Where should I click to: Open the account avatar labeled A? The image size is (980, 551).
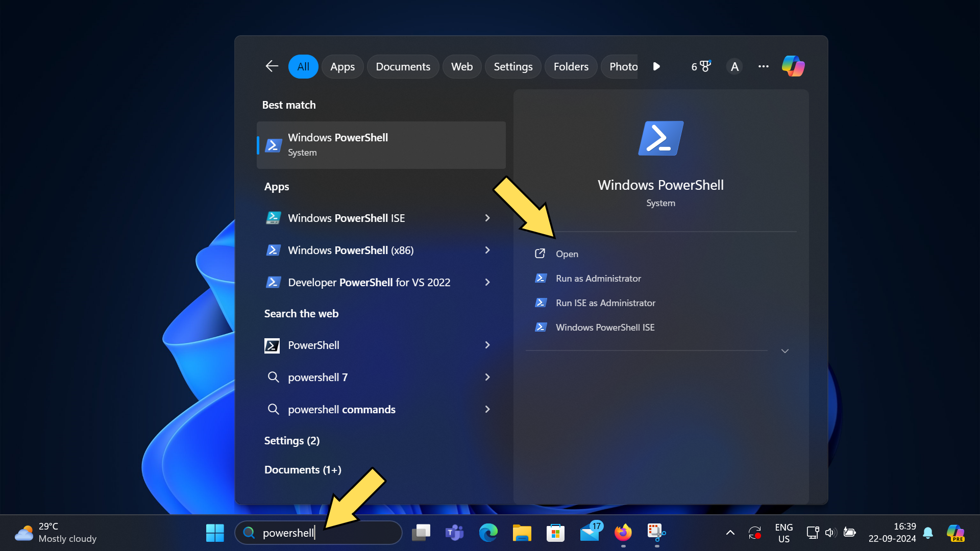(x=734, y=66)
